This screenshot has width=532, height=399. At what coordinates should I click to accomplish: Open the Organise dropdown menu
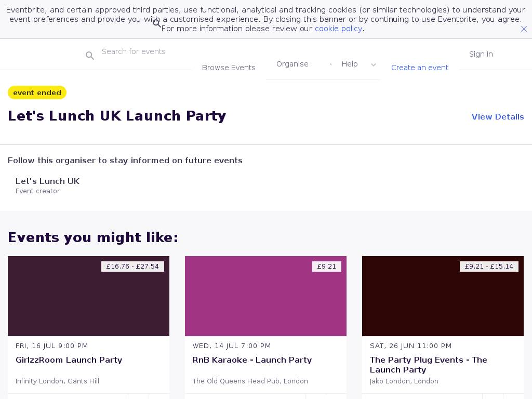click(x=292, y=64)
